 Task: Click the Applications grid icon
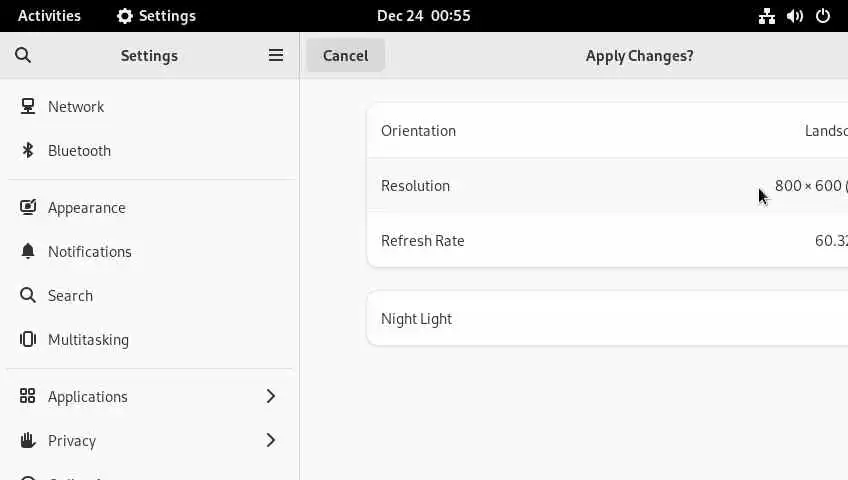click(28, 396)
